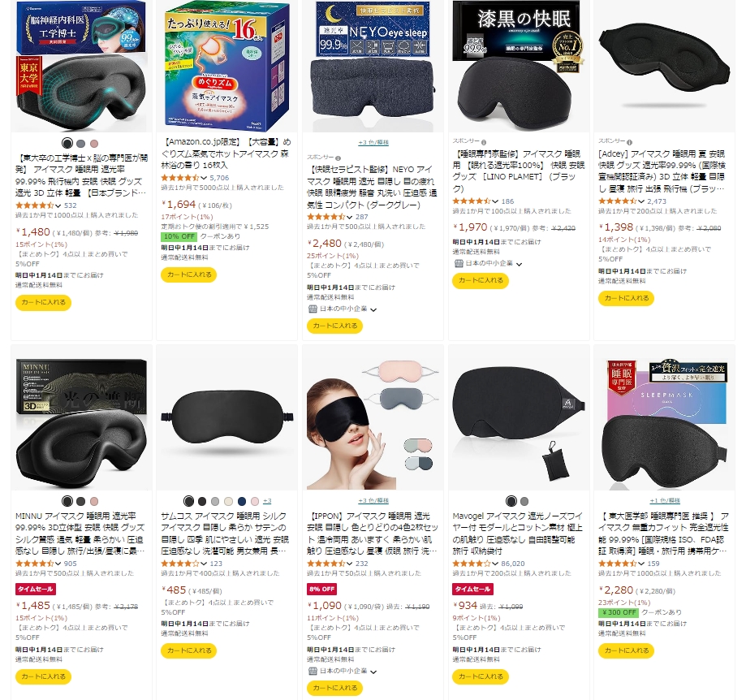Open star rating on Mavogel eye mask
The width and height of the screenshot is (746, 700).
(472, 564)
